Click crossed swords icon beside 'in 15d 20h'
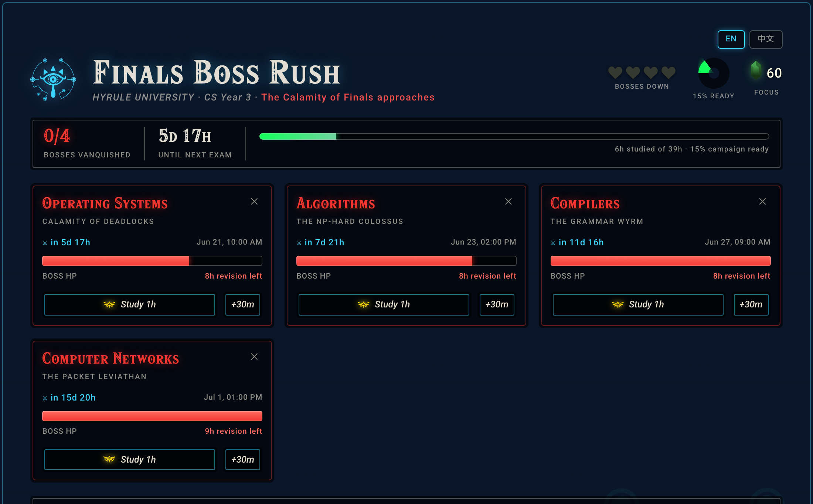 45,398
